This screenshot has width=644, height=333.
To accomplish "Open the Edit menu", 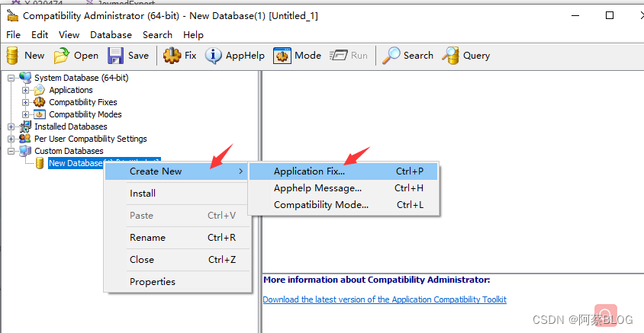I will pos(40,35).
